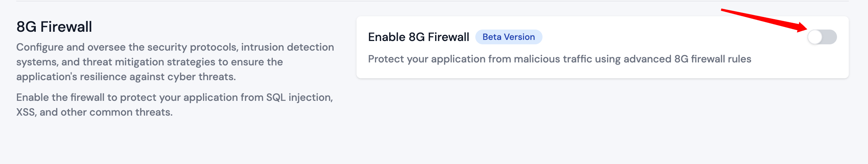Click the phrase "application's resilience"
The image size is (868, 164).
75,77
